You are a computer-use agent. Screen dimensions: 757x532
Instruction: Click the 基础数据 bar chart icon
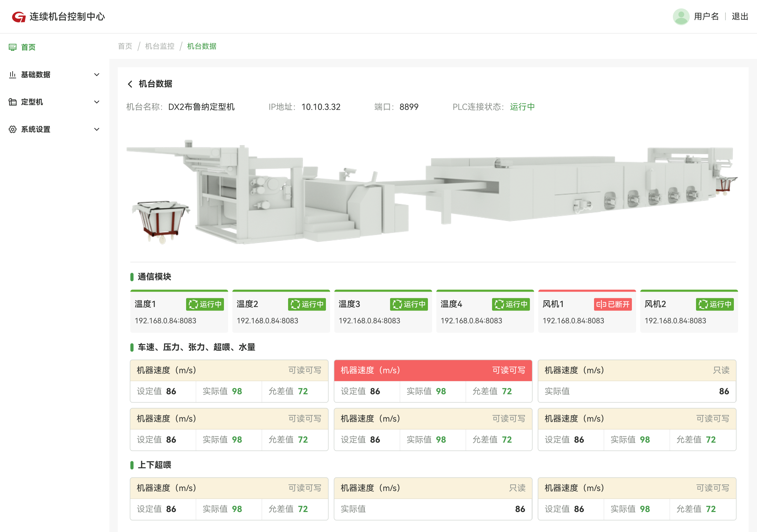pyautogui.click(x=13, y=74)
